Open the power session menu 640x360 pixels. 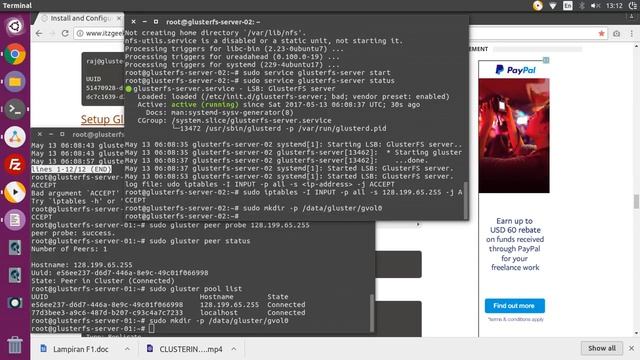pos(633,5)
